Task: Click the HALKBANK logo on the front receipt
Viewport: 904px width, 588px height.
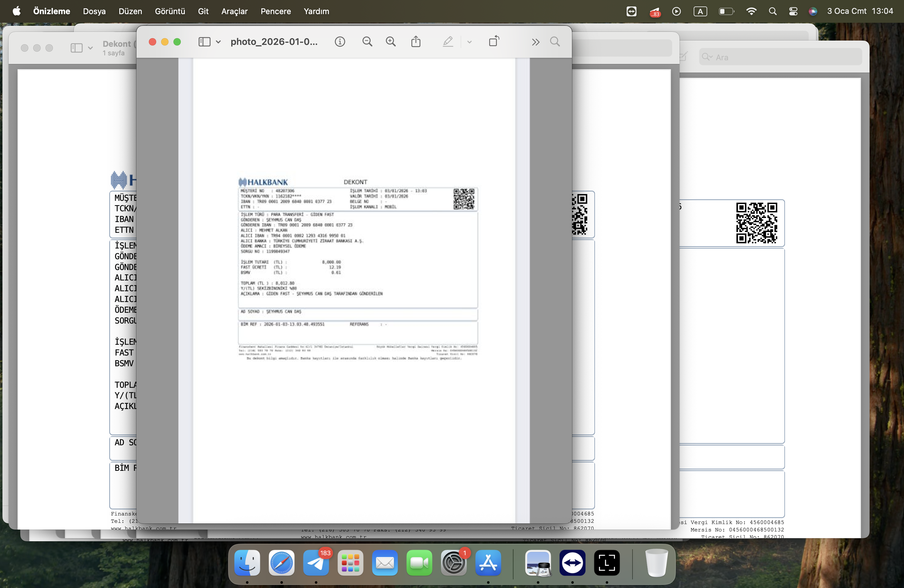Action: click(x=263, y=182)
